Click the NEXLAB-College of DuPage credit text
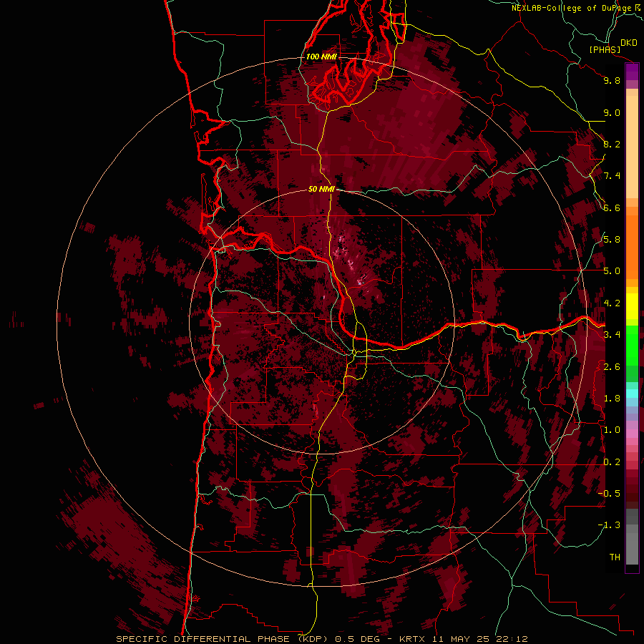The image size is (644, 644). point(571,8)
